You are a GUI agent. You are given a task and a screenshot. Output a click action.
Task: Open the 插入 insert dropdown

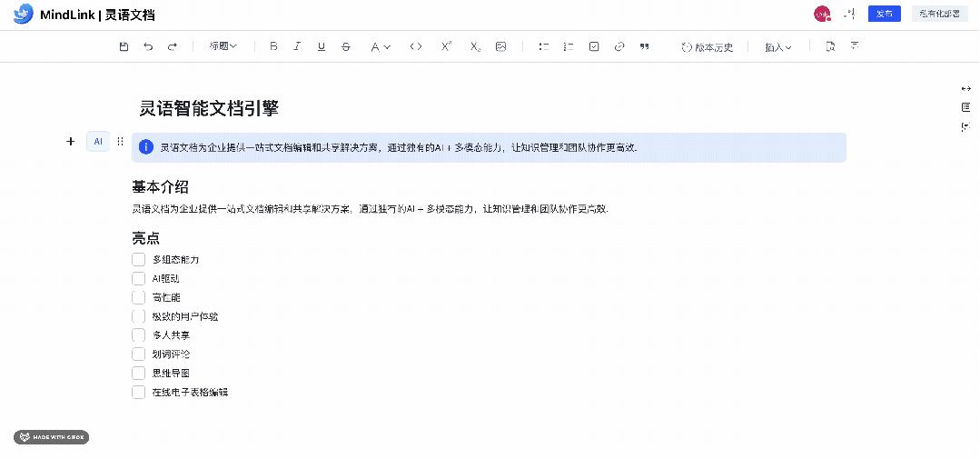click(778, 47)
